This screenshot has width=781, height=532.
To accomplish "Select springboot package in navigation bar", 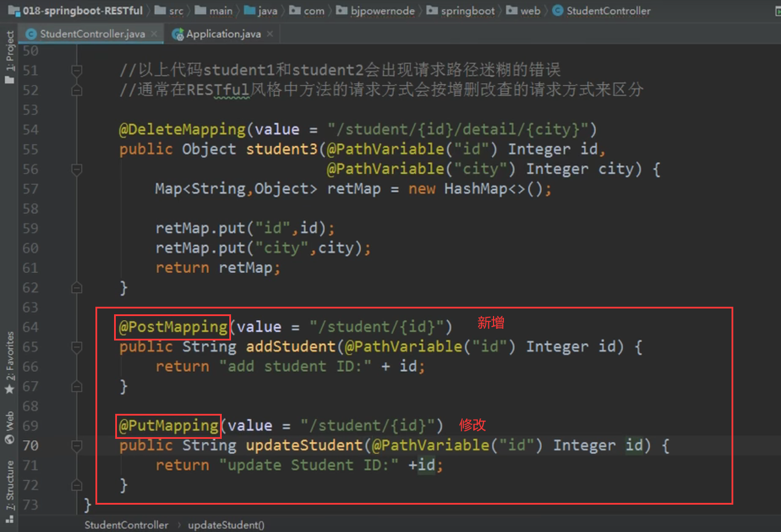I will pyautogui.click(x=461, y=10).
